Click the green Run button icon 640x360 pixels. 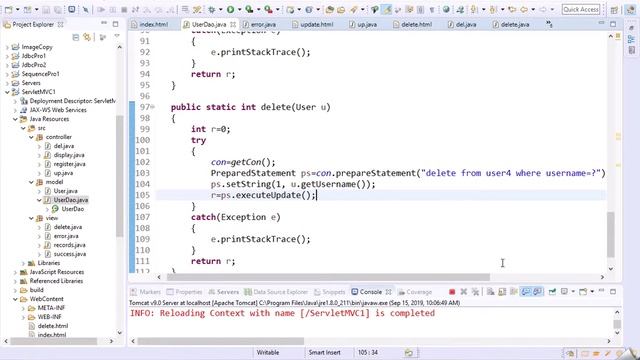(231, 9)
